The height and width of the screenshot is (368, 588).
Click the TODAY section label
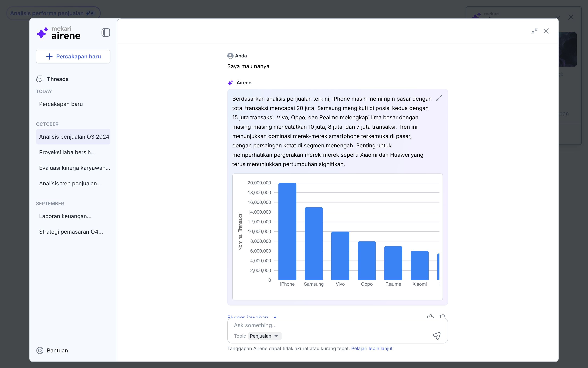tap(44, 91)
